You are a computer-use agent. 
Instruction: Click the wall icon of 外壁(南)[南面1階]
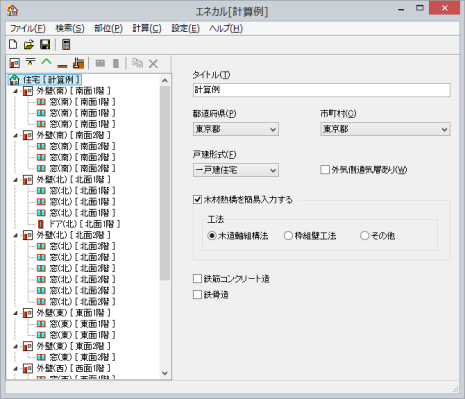28,91
